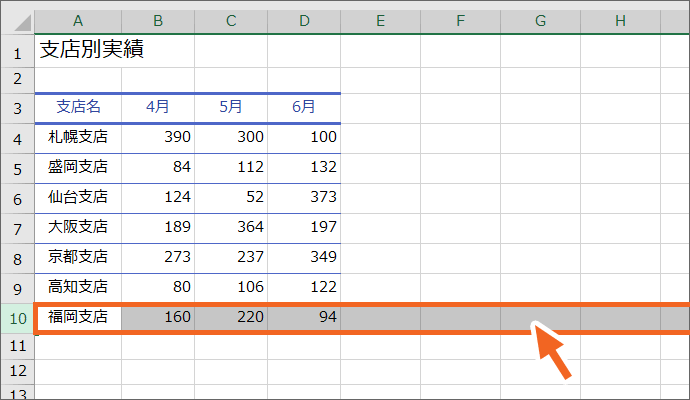The width and height of the screenshot is (690, 400).
Task: Select column C header
Action: click(231, 21)
